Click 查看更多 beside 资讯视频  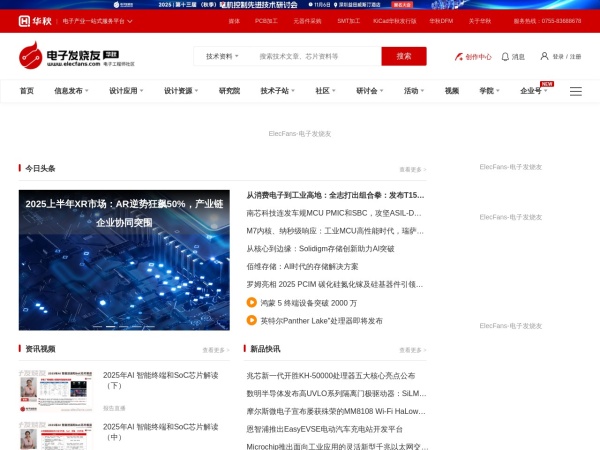pos(216,350)
